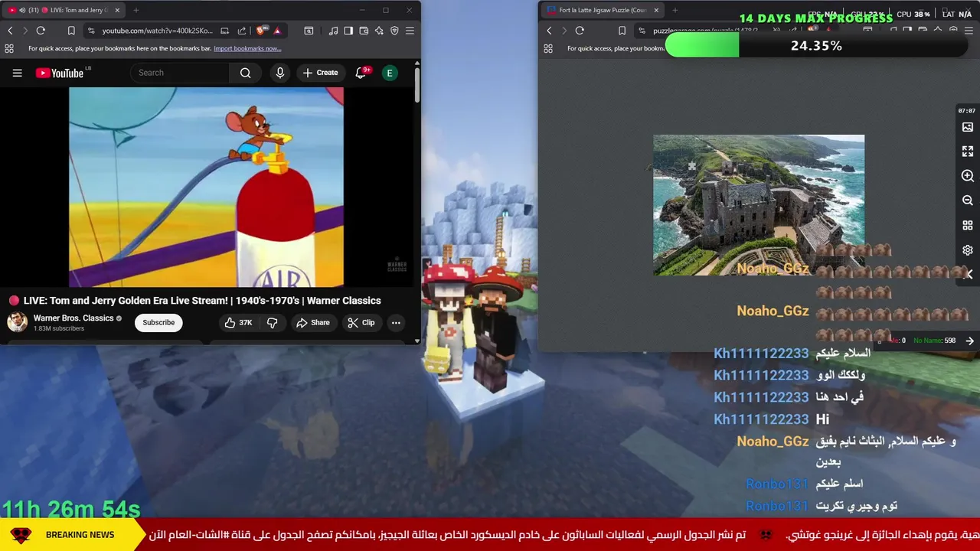This screenshot has height=551, width=980.
Task: Subscribe to Warner Bros. Classics
Action: [x=158, y=322]
